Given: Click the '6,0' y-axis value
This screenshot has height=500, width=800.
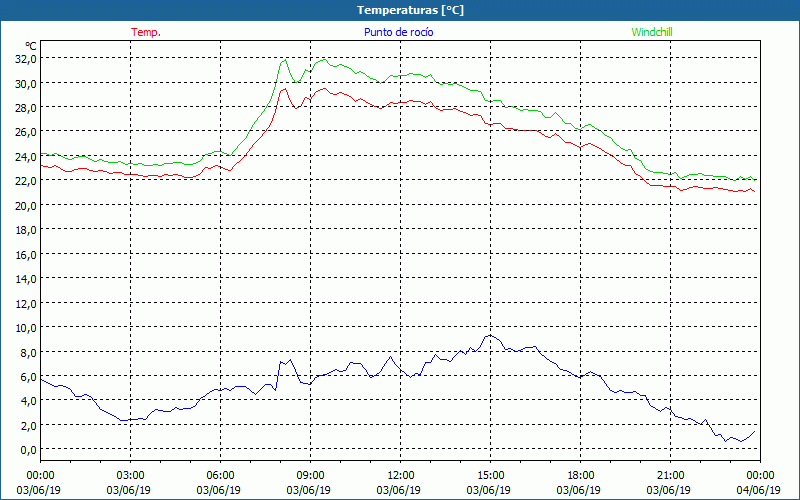Looking at the screenshot, I should (x=29, y=377).
